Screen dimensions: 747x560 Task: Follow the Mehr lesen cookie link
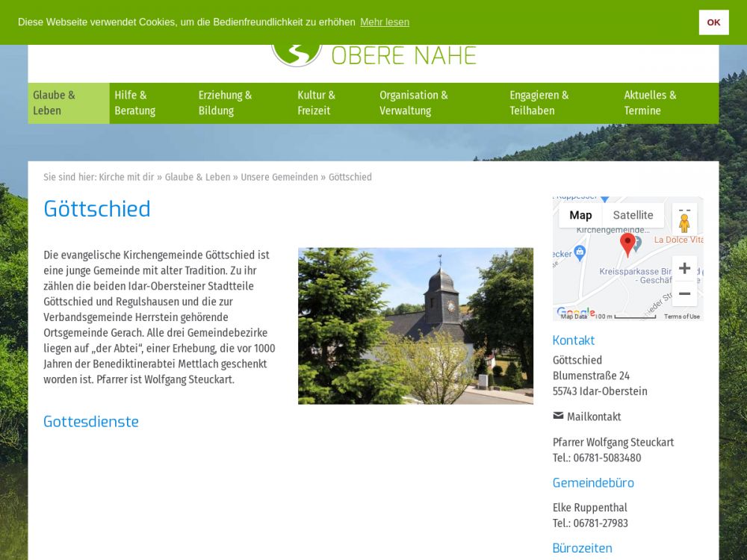(385, 22)
